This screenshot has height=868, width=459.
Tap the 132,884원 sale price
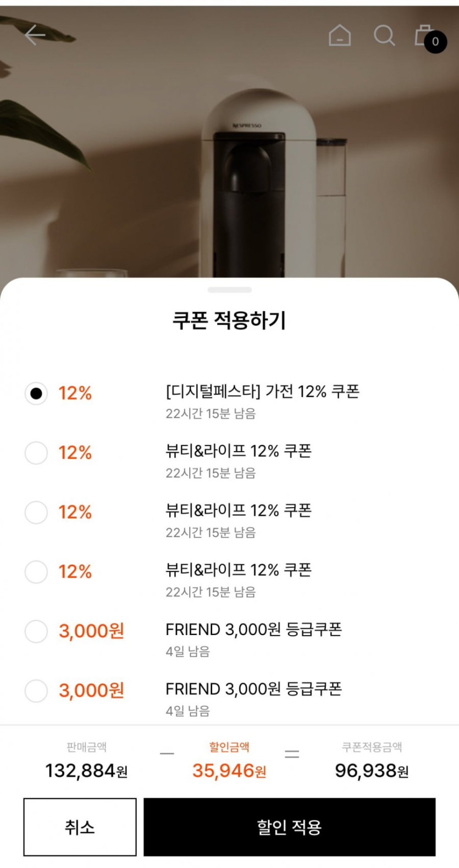86,771
